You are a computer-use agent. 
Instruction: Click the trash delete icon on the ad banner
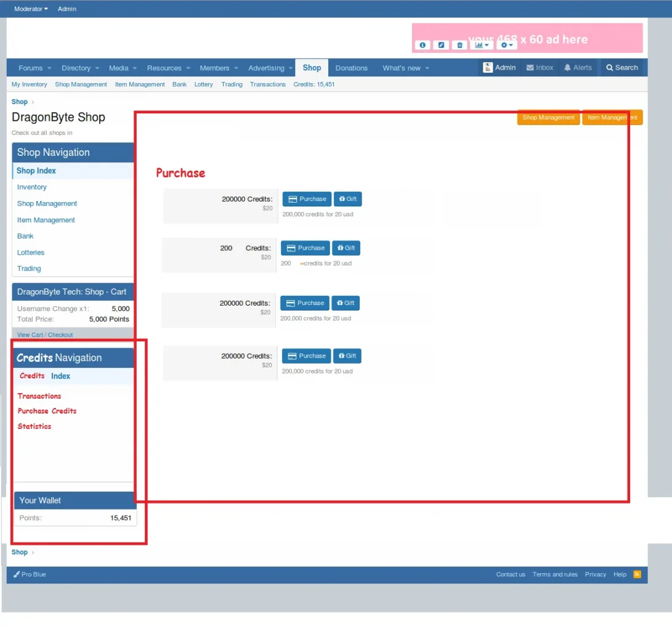click(459, 45)
